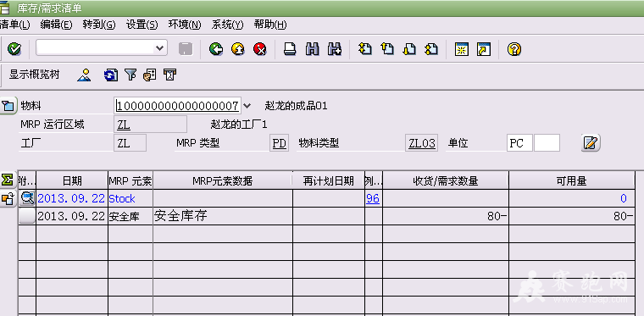644x316 pixels.
Task: Click the header details icon beside 物料
Action: 8,106
